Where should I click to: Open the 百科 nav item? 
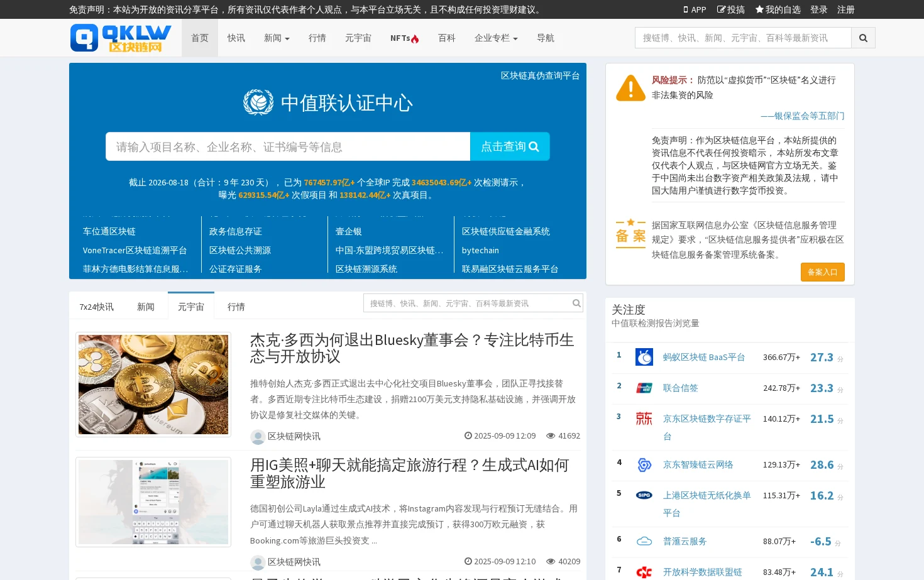point(447,38)
